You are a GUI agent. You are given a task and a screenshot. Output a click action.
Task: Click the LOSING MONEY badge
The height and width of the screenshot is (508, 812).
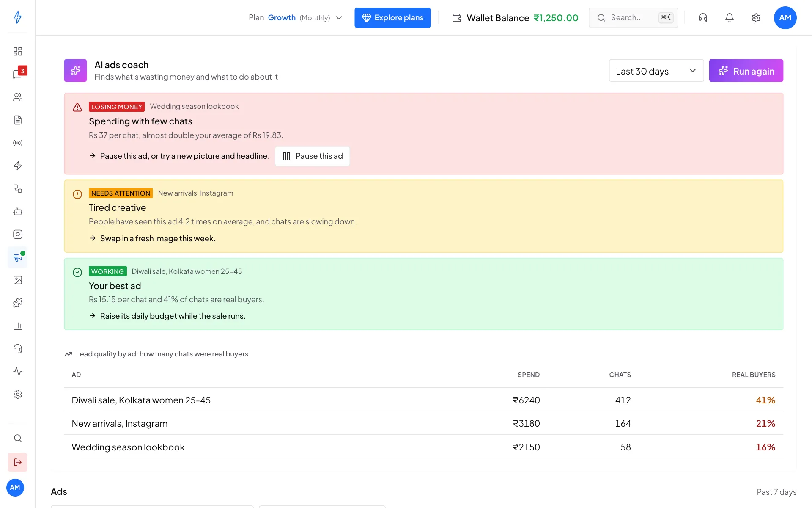[117, 107]
